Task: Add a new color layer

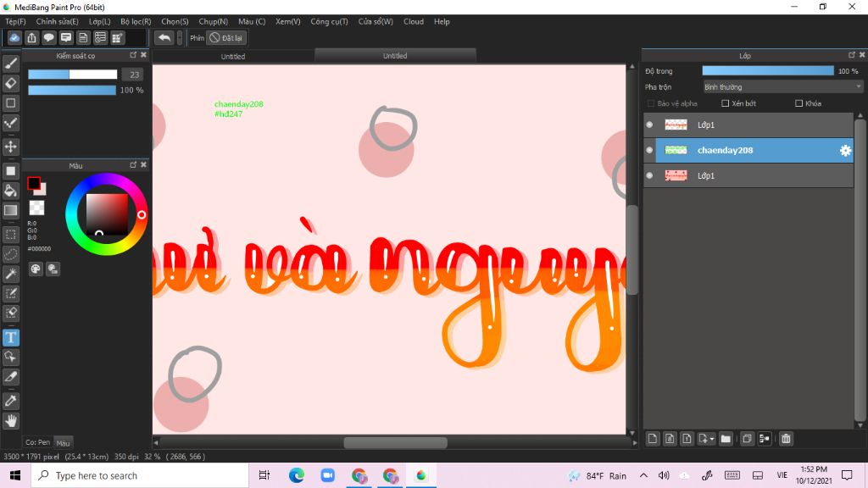Action: pyautogui.click(x=653, y=439)
